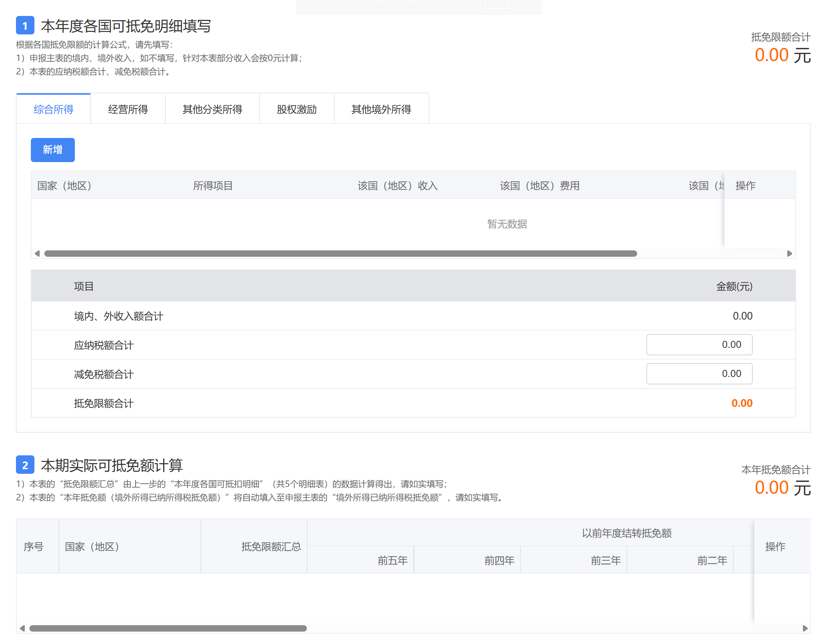Switch to the 股权激励 tab
828x644 pixels.
(297, 109)
